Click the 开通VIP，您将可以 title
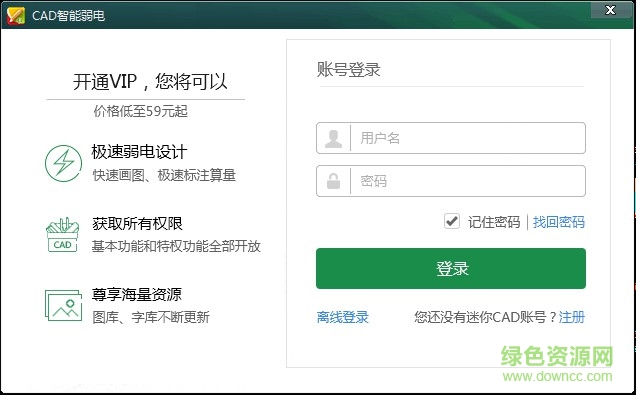 coord(150,82)
